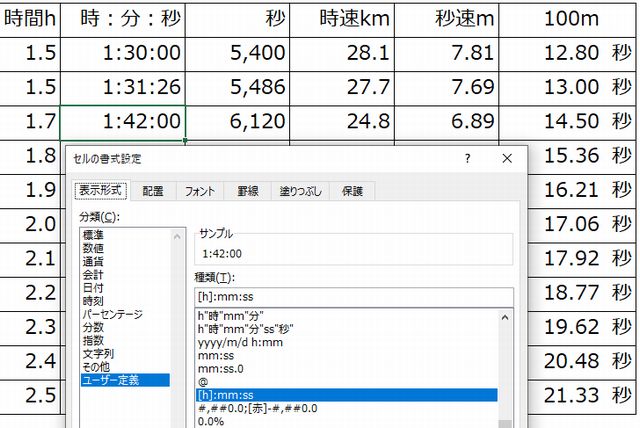The image size is (640, 428).
Task: Click the 28.1 speed cell
Action: coord(342,55)
